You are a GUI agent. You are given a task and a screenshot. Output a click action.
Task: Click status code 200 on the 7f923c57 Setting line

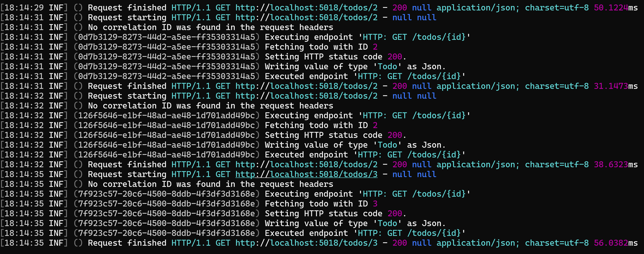coord(395,214)
